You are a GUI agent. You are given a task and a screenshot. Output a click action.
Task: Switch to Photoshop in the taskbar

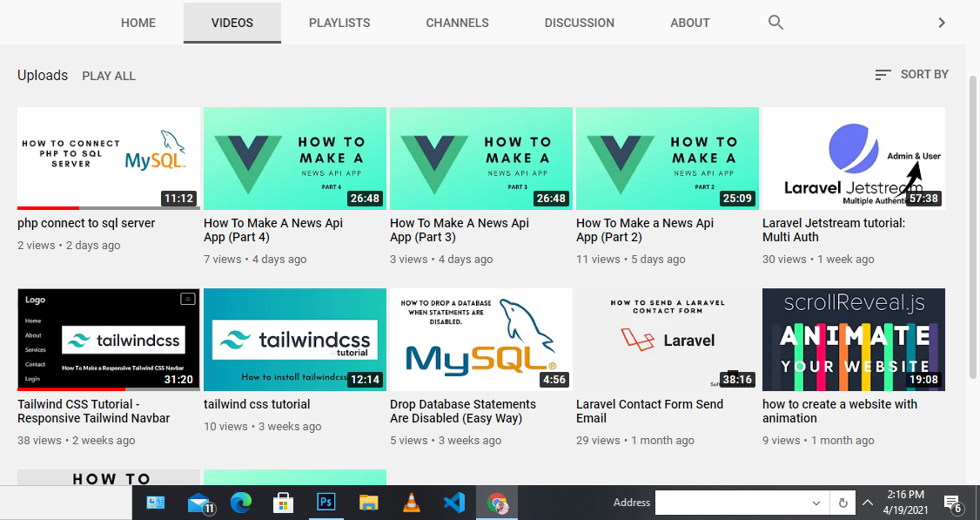(326, 502)
